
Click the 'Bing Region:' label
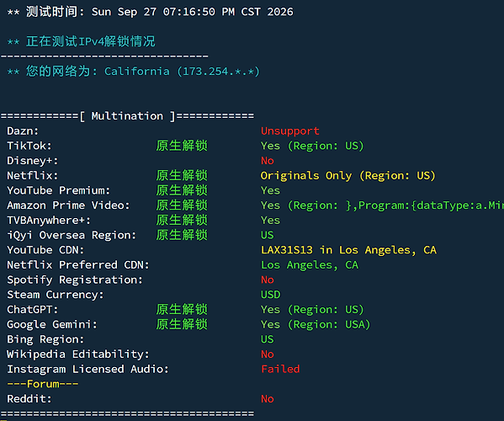tap(45, 339)
